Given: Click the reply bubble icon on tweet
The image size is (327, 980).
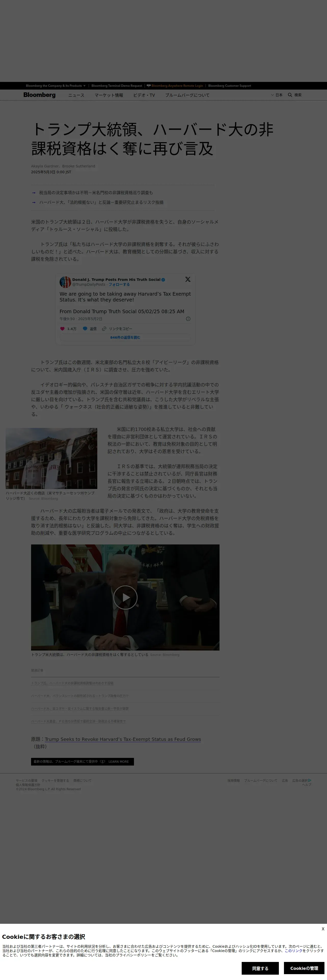Looking at the screenshot, I should coord(85,329).
